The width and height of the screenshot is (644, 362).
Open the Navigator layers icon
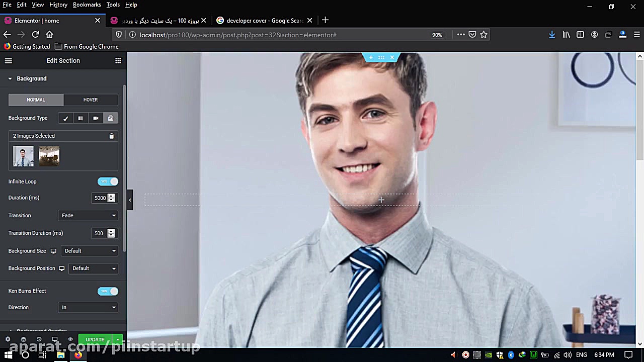coord(23,339)
